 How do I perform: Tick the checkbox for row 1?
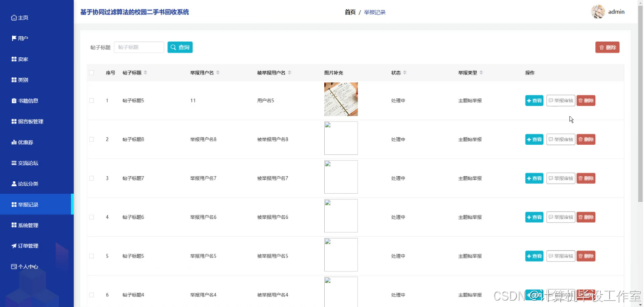pyautogui.click(x=91, y=100)
